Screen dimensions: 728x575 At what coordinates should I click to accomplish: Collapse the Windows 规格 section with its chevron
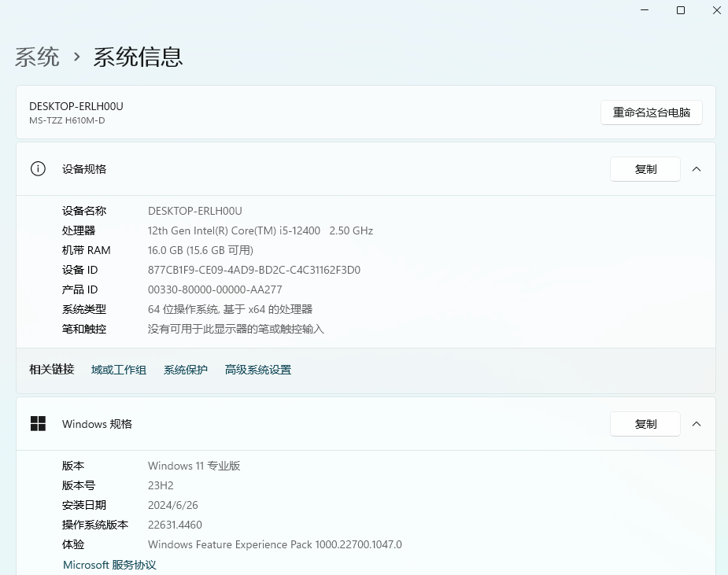pyautogui.click(x=697, y=424)
